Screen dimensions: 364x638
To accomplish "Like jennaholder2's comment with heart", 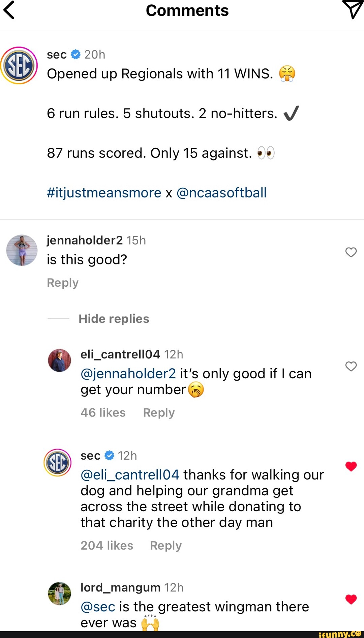I will click(x=351, y=252).
